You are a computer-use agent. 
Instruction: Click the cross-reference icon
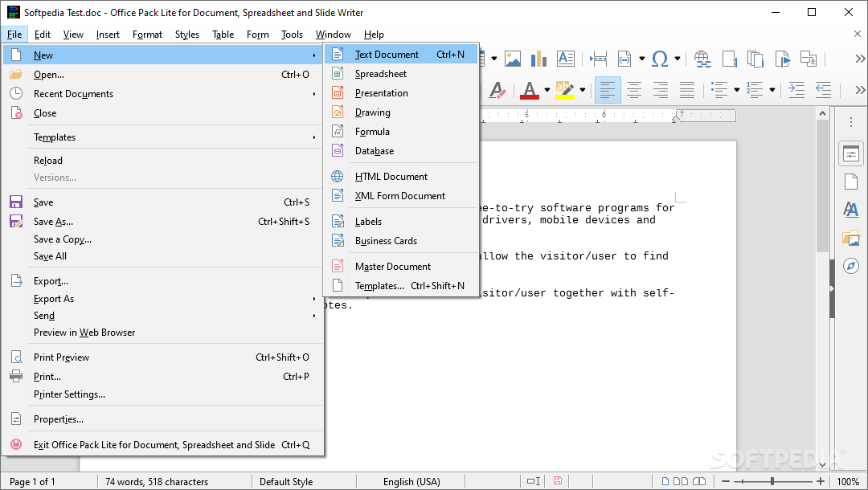click(x=809, y=59)
